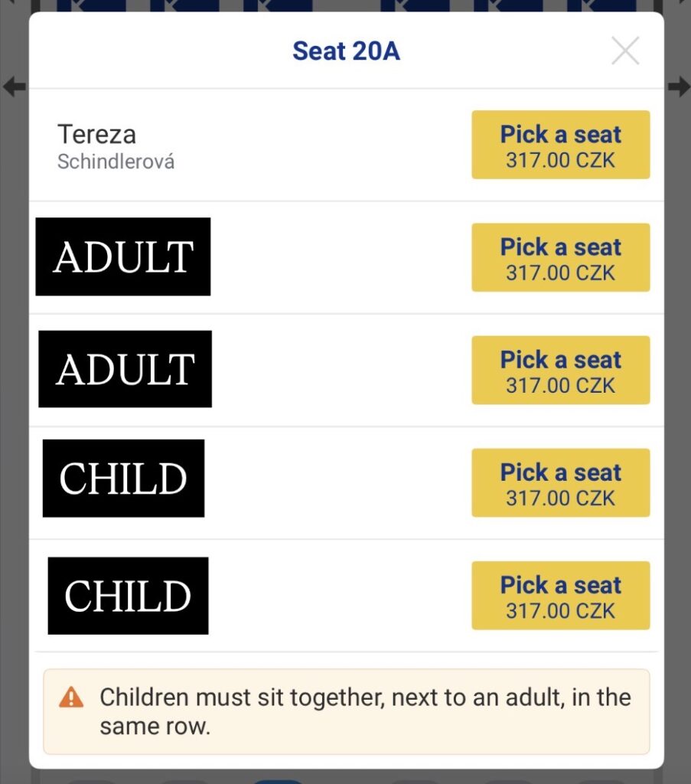Screen dimensions: 691x784
Task: Click the left arrow beside the dialog
Action: [x=14, y=87]
